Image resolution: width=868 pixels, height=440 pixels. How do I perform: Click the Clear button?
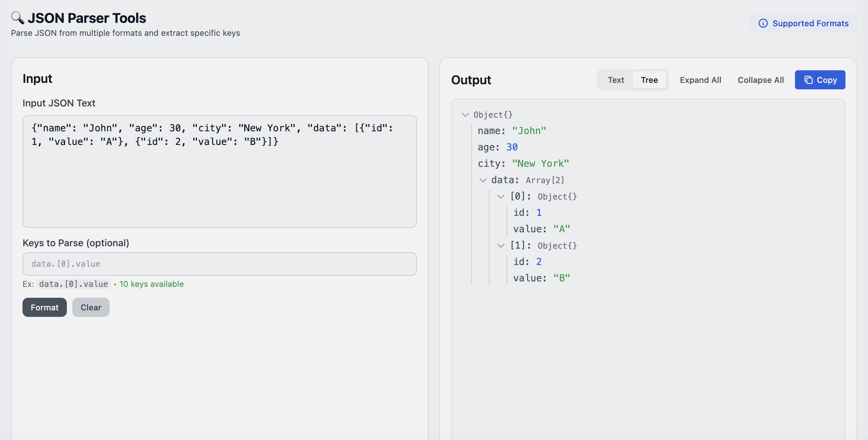[x=91, y=307]
